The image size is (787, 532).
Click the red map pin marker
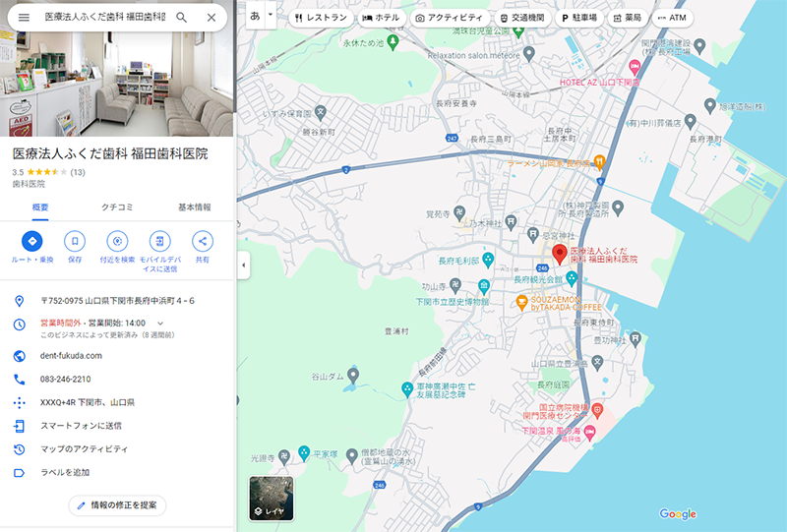(560, 254)
